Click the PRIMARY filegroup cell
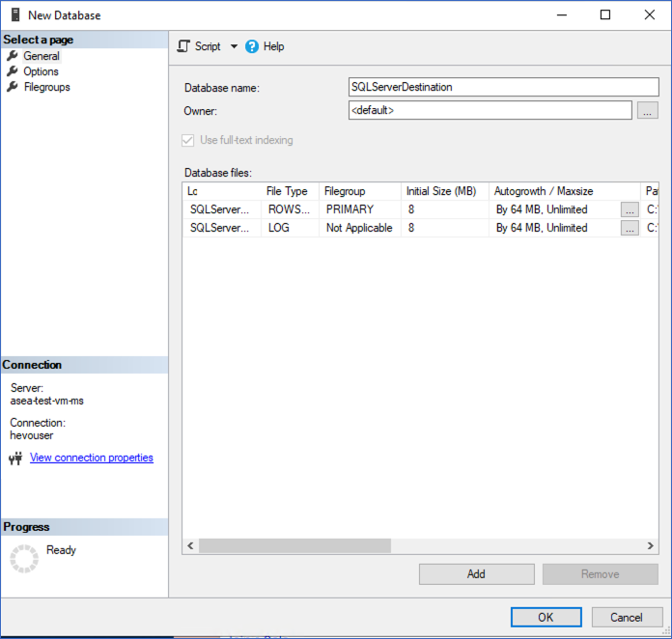The height and width of the screenshot is (639, 672). 359,209
